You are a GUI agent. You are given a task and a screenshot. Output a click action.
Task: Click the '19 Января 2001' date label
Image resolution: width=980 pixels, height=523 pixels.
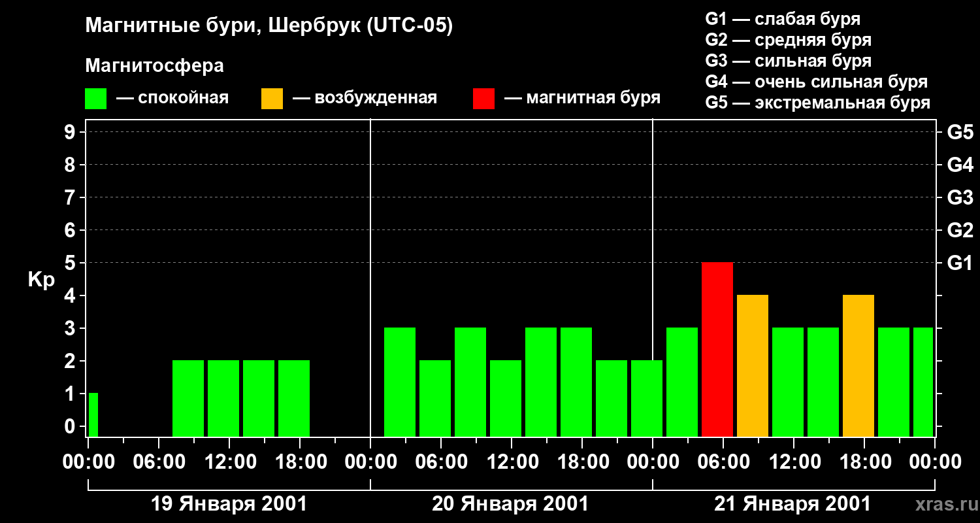229,504
